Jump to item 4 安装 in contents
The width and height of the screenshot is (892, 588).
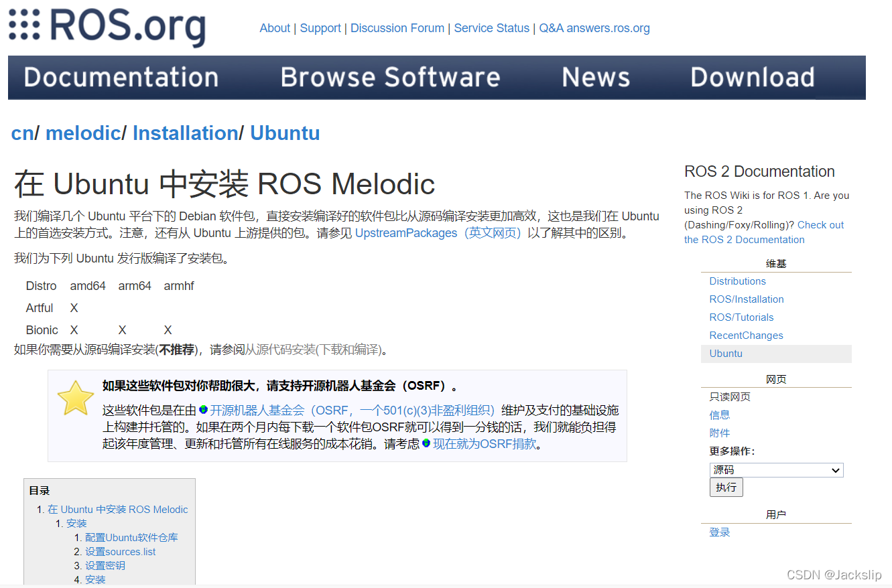point(95,580)
